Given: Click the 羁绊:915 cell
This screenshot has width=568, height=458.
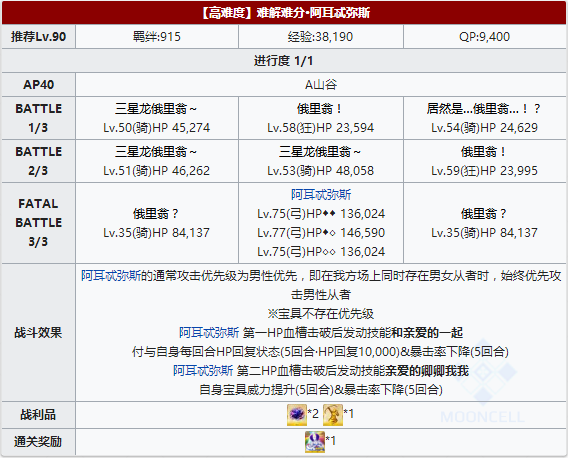Looking at the screenshot, I should point(157,37).
